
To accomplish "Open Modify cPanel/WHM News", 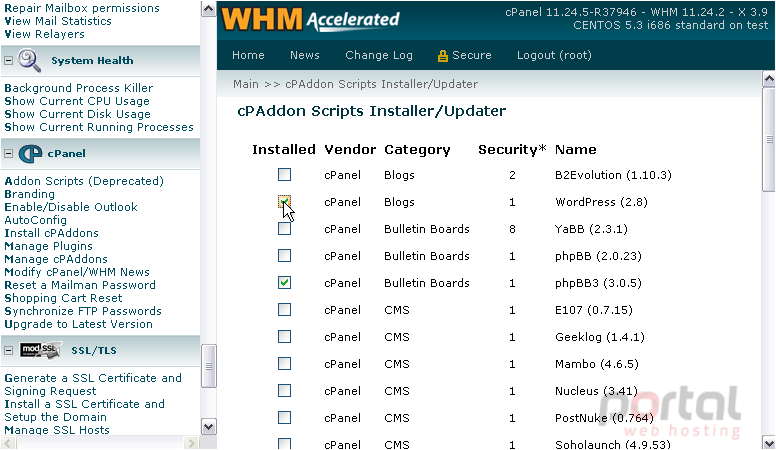I will [x=77, y=272].
